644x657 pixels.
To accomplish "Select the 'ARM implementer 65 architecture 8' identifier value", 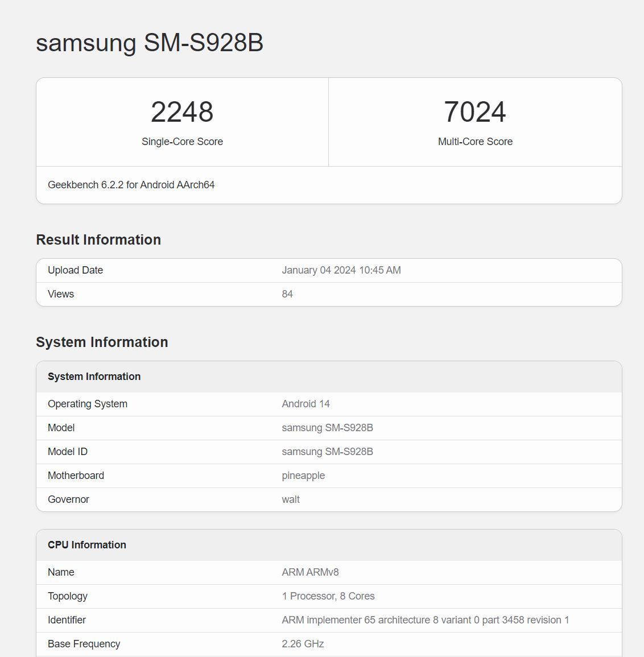I will click(x=426, y=620).
